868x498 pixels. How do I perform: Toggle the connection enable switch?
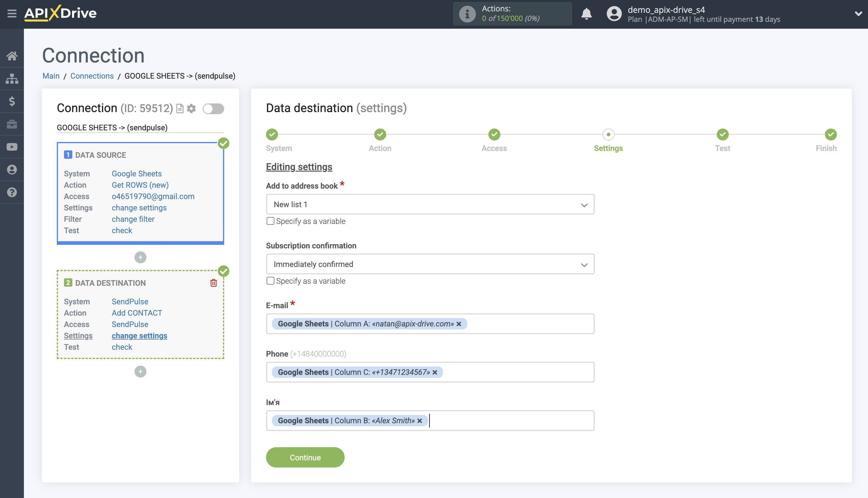213,109
